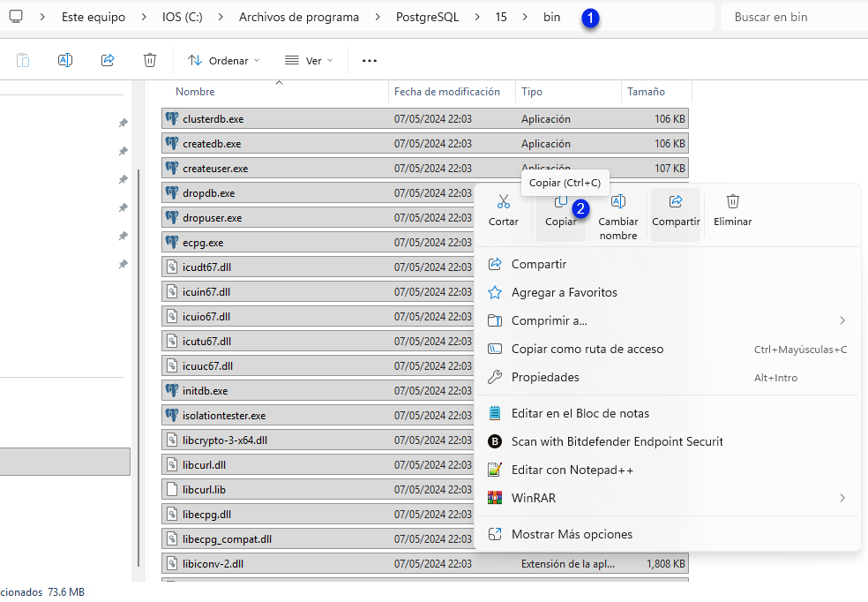The image size is (868, 602).
Task: Click Este equipo in the breadcrumb
Action: pyautogui.click(x=94, y=17)
